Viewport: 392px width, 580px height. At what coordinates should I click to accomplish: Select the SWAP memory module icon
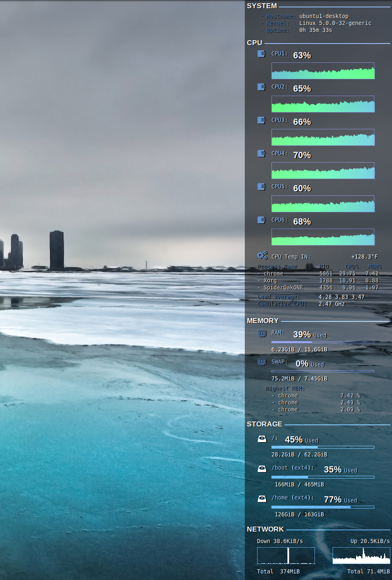coord(262,362)
